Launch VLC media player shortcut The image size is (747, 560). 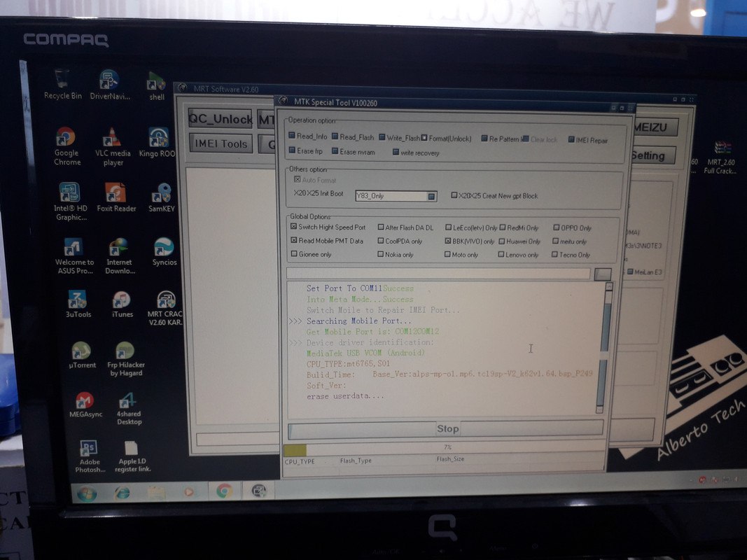113,147
